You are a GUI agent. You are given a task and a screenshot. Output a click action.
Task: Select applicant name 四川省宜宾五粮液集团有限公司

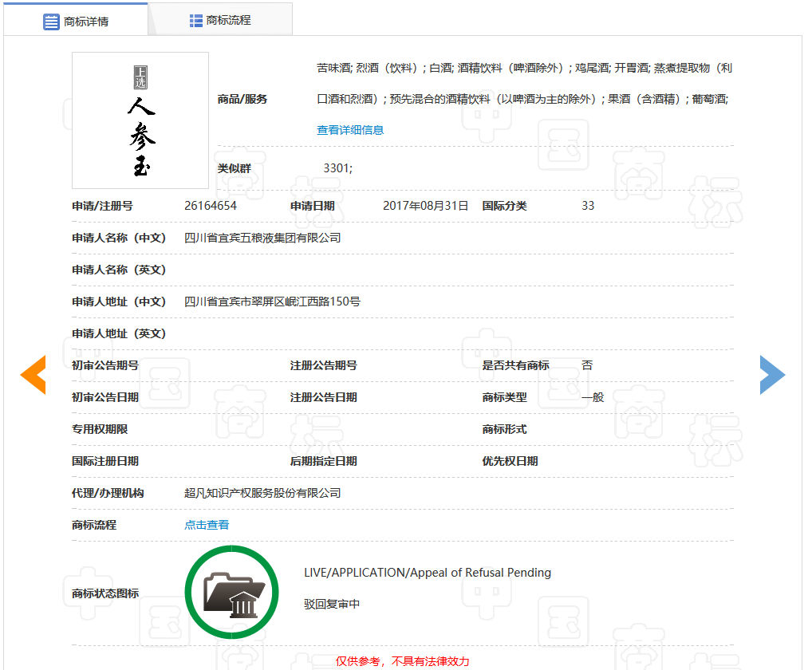(x=262, y=238)
